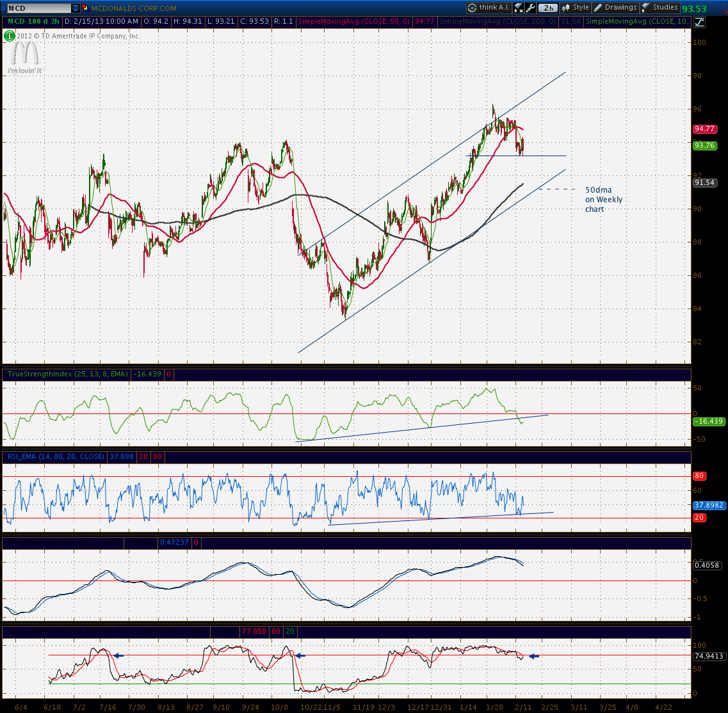Select the SimpleMovingAvg (CLOSE, 50, 0) label
This screenshot has width=728, height=713.
point(354,21)
